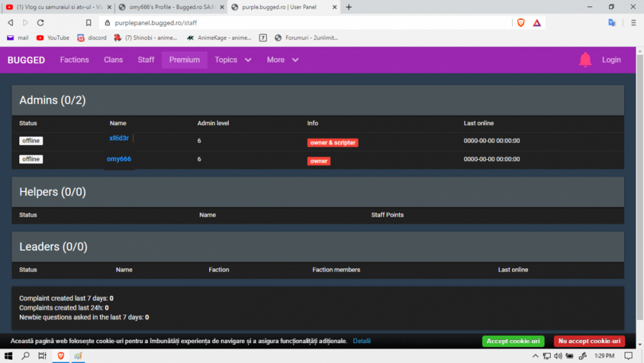
Task: Open the Factions page
Action: click(74, 60)
